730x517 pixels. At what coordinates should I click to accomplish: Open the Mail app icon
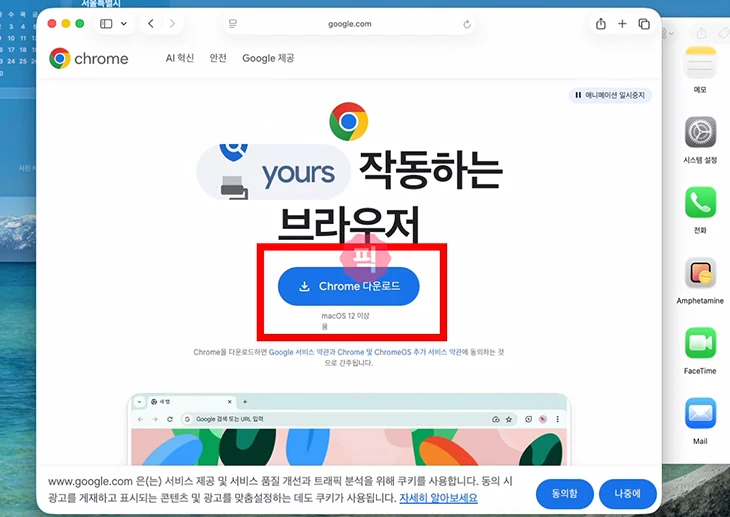(x=700, y=413)
